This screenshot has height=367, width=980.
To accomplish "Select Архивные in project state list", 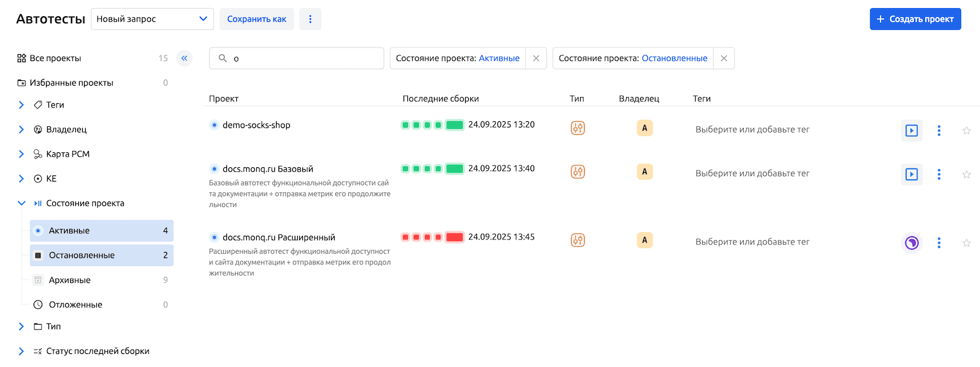I will point(70,281).
